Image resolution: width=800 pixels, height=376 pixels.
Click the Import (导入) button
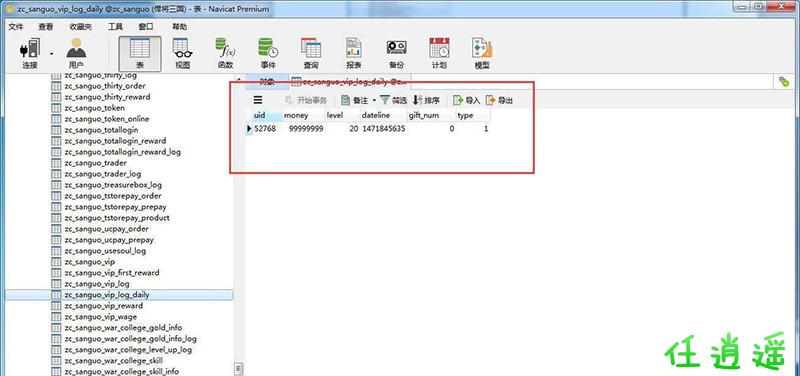click(x=467, y=101)
